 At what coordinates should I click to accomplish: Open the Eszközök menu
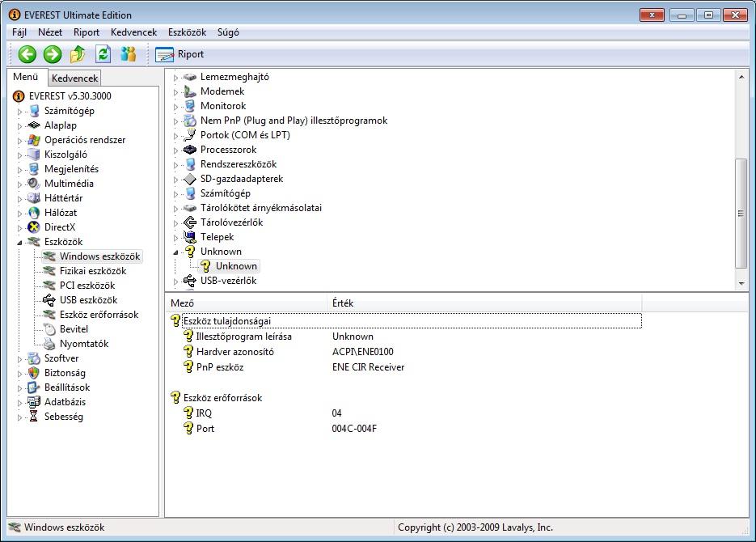click(187, 32)
